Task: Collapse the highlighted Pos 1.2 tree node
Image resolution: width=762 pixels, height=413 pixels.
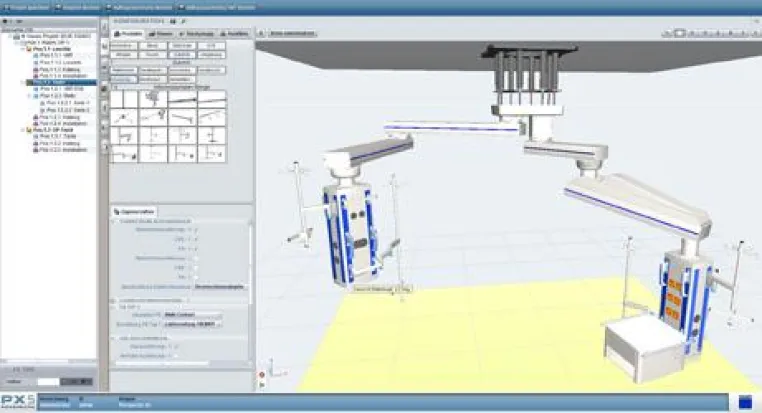Action: pyautogui.click(x=23, y=83)
